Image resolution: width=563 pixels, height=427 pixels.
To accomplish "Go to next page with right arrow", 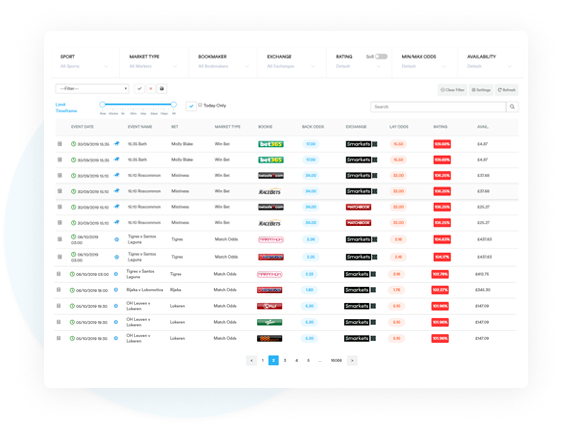I will [352, 361].
